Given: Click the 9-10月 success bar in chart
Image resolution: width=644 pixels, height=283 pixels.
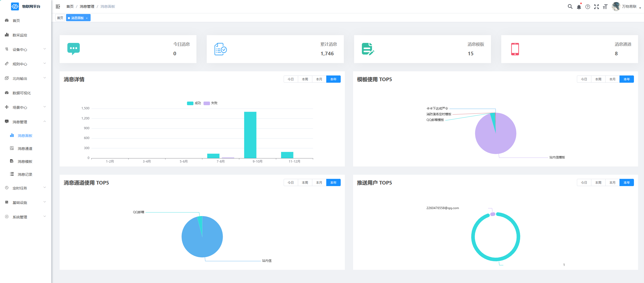Looking at the screenshot, I should click(x=250, y=134).
